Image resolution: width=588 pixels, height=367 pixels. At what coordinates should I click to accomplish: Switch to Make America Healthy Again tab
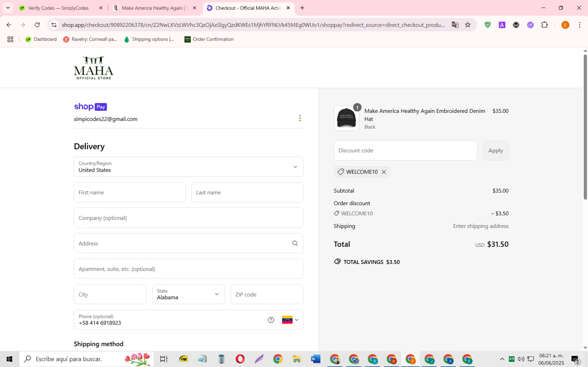click(x=155, y=8)
